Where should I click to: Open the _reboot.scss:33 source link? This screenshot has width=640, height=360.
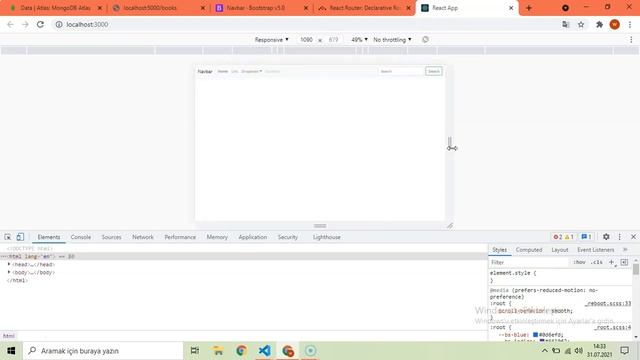tap(608, 304)
